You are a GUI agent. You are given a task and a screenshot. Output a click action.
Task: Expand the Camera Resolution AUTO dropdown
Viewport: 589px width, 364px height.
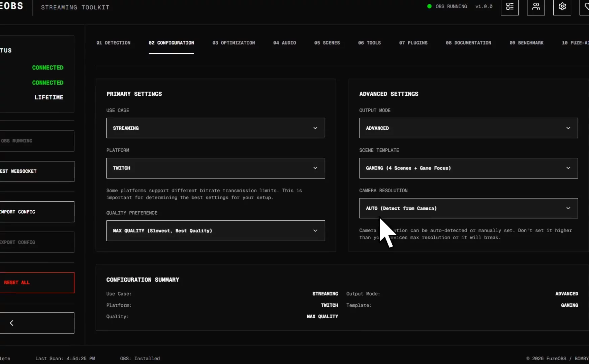tap(468, 208)
